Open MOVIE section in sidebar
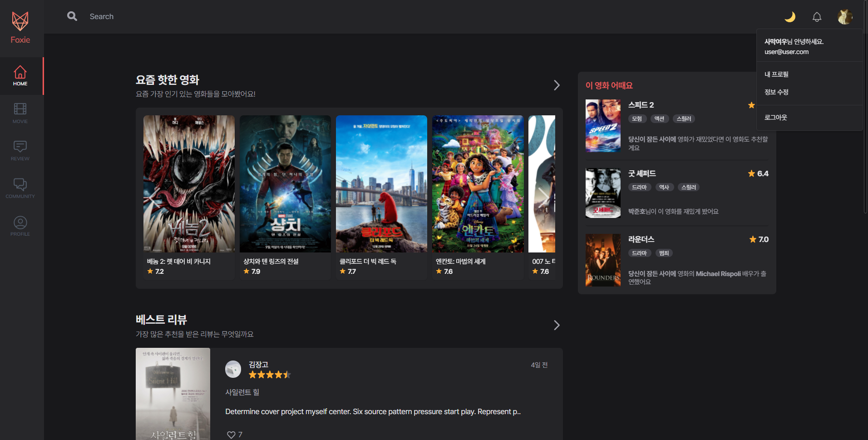 coord(20,114)
